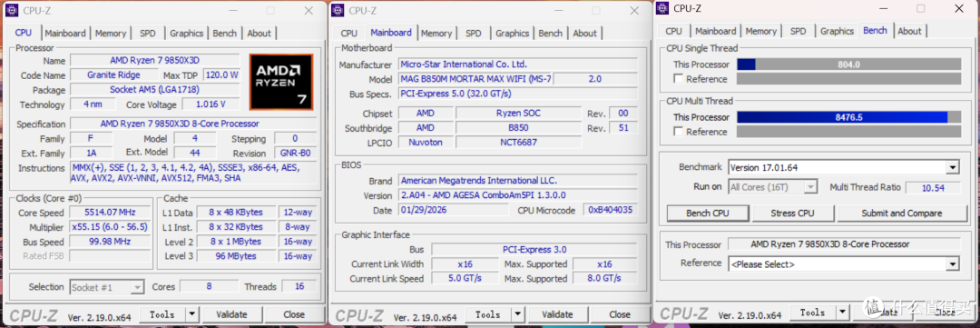The image size is (980, 328).
Task: Minimize the middle Mainboard CPU-Z window
Action: 559,11
